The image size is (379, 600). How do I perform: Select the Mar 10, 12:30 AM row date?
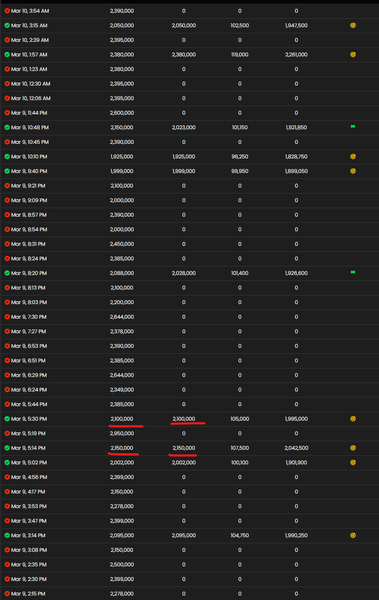point(31,84)
